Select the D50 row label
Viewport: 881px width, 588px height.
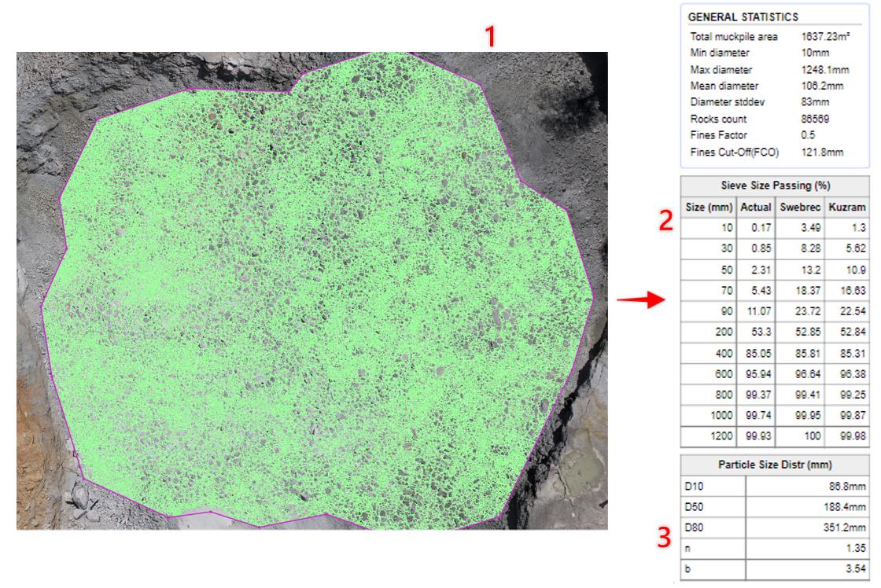click(x=695, y=506)
